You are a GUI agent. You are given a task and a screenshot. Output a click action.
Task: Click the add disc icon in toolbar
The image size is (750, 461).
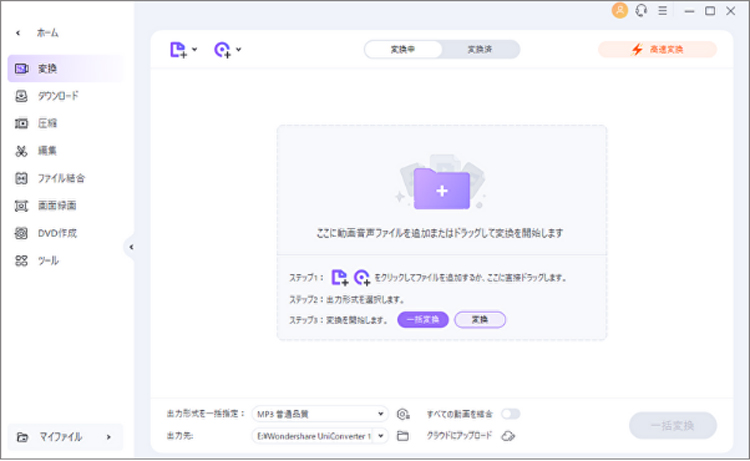tap(222, 50)
